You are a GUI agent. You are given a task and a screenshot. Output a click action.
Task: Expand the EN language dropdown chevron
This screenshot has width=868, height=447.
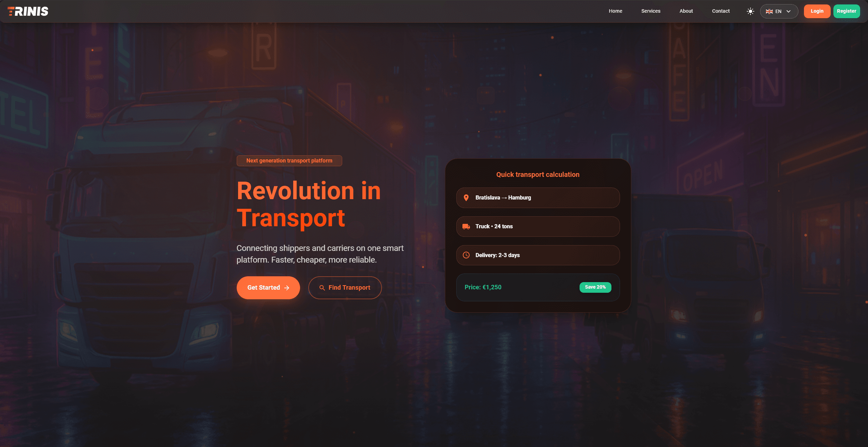[x=789, y=11]
